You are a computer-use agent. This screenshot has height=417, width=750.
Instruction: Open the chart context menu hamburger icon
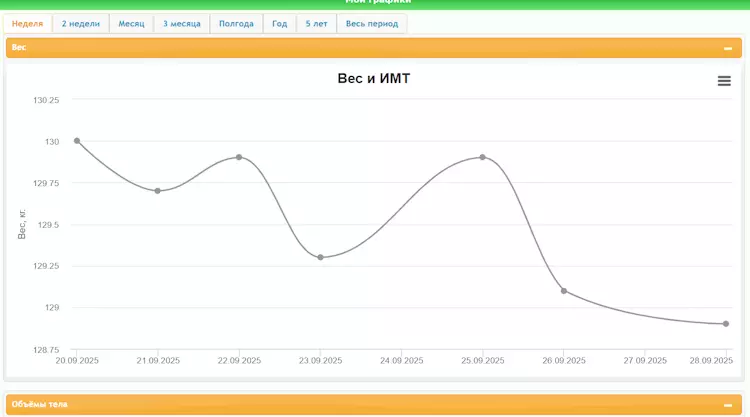coord(724,81)
